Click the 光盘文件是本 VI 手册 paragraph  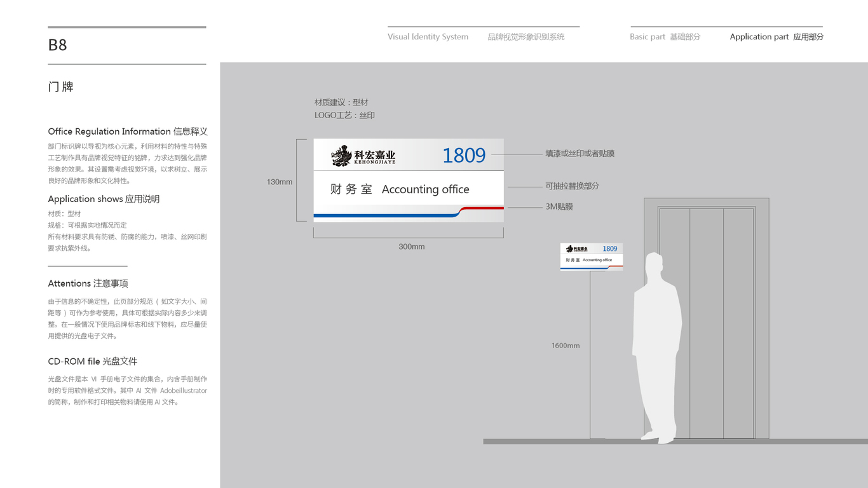(128, 391)
